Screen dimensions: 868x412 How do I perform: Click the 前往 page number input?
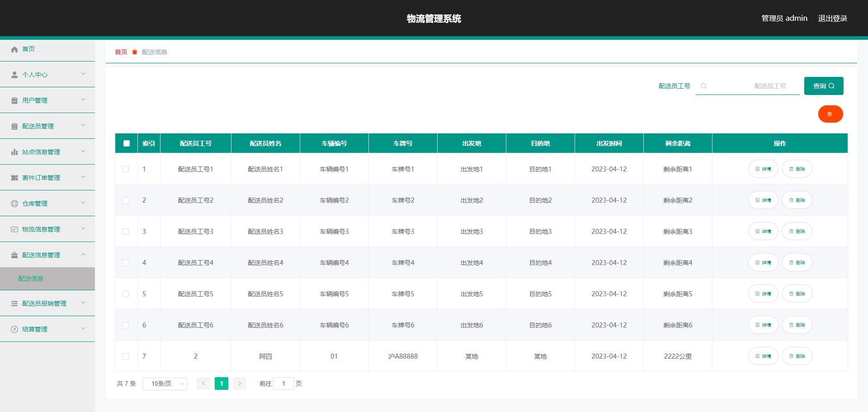pyautogui.click(x=283, y=384)
